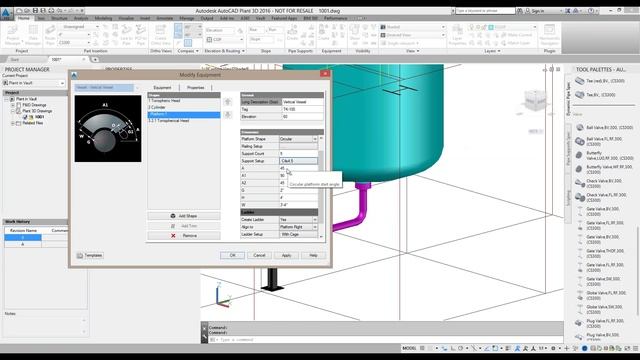Click the new drawing tab plus icon
Viewport: 640px width, 360px height.
[x=95, y=60]
